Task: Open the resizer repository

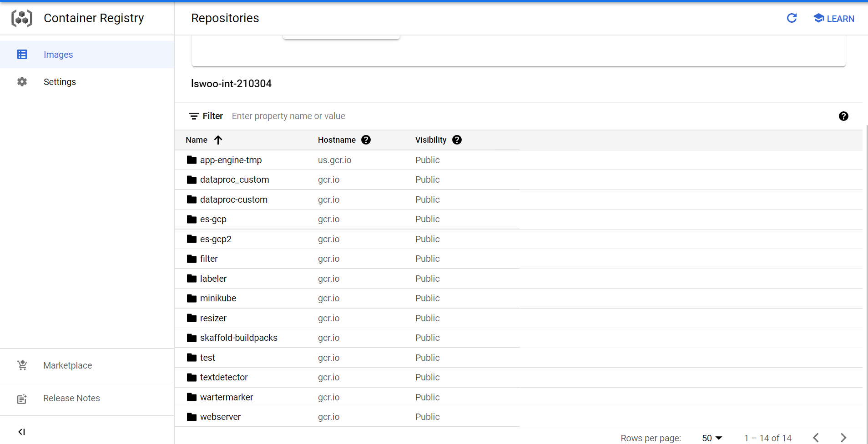Action: [213, 318]
